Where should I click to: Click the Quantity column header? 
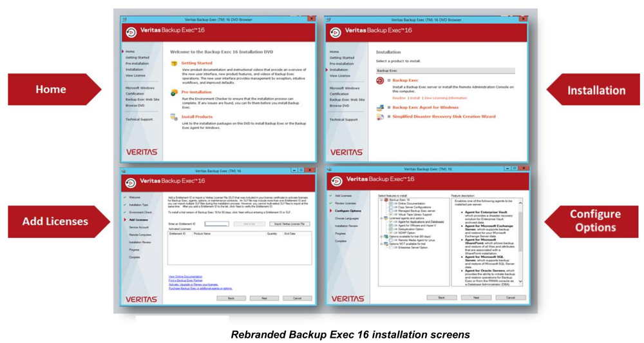click(272, 233)
